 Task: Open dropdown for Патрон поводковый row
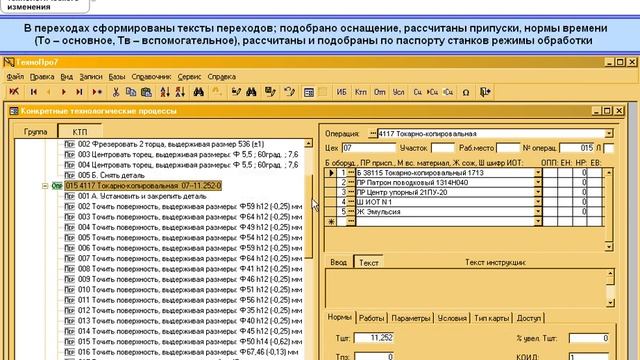pos(538,182)
